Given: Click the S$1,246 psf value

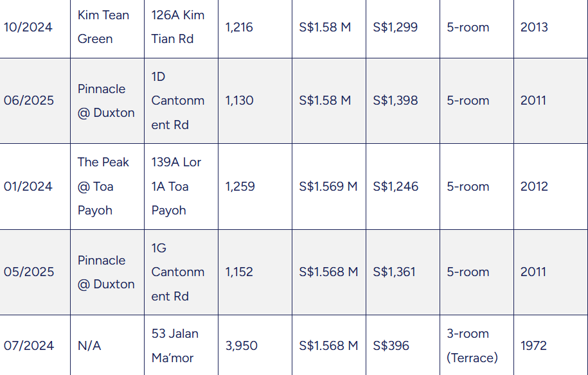Looking at the screenshot, I should [396, 187].
